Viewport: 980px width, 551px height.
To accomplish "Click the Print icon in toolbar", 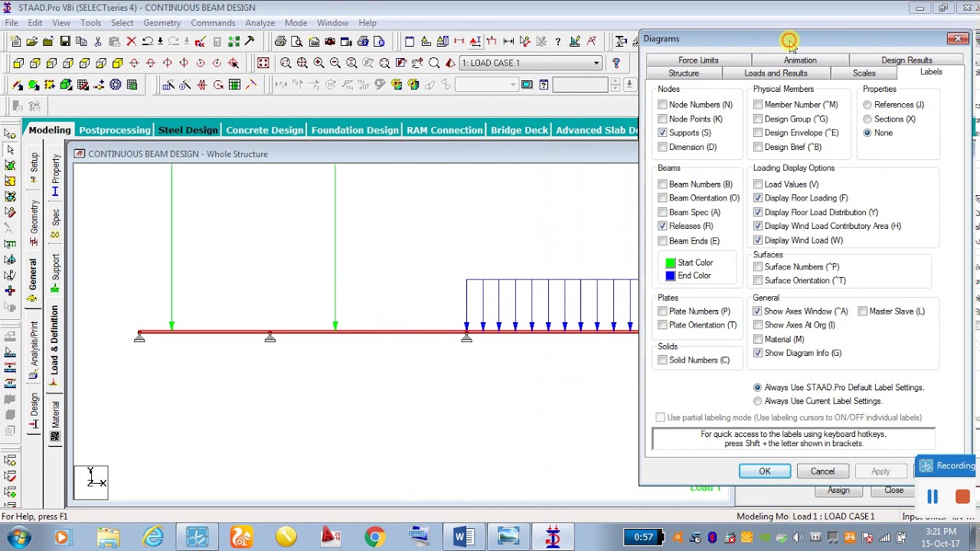I will coord(280,41).
